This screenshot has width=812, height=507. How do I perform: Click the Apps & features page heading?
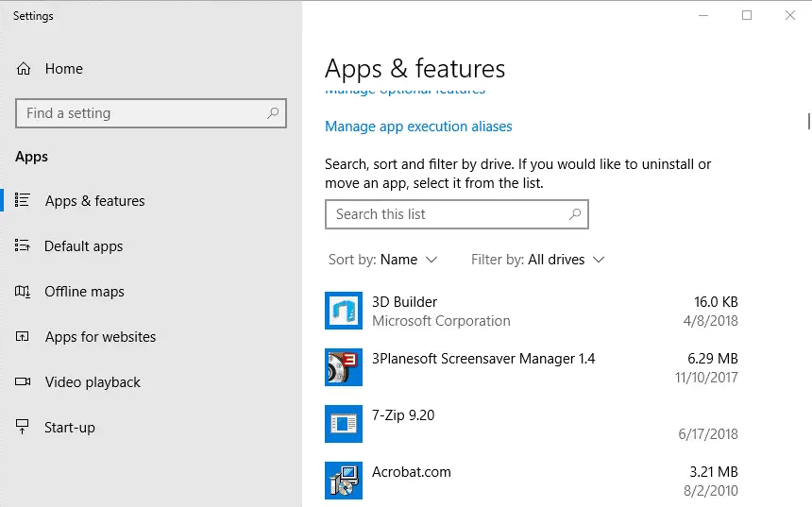click(414, 69)
